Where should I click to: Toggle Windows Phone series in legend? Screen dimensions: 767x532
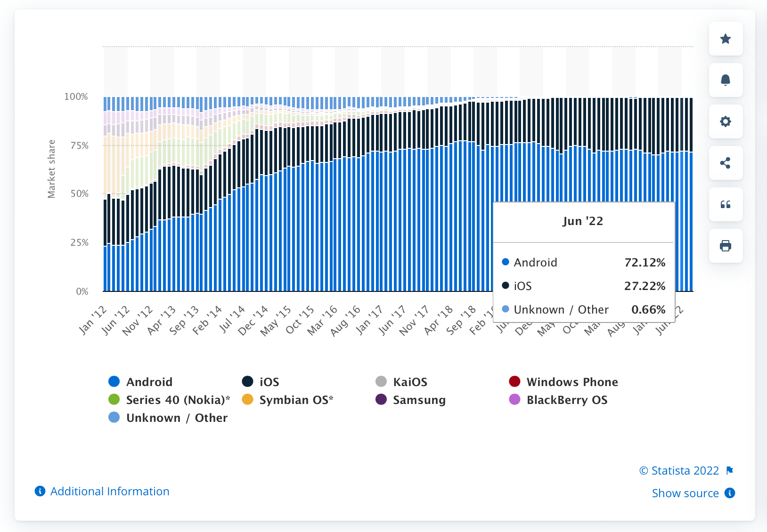[563, 382]
